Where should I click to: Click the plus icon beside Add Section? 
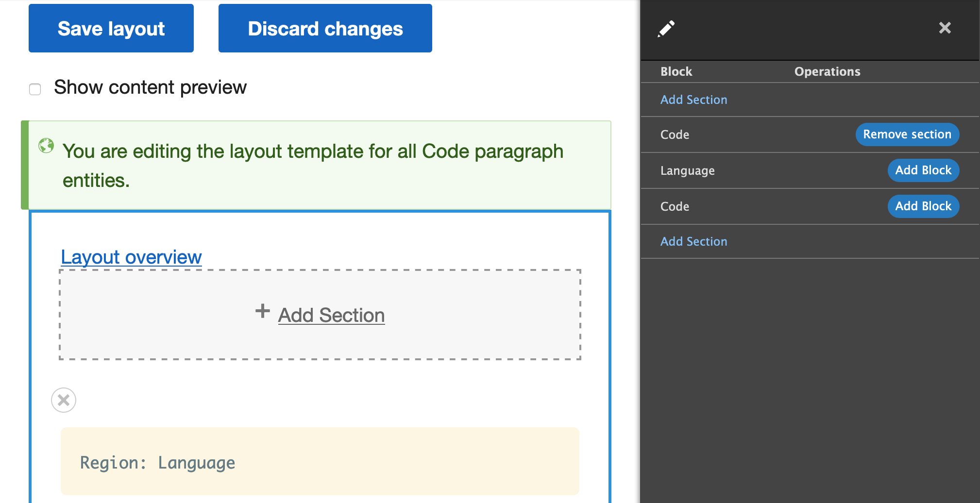263,311
